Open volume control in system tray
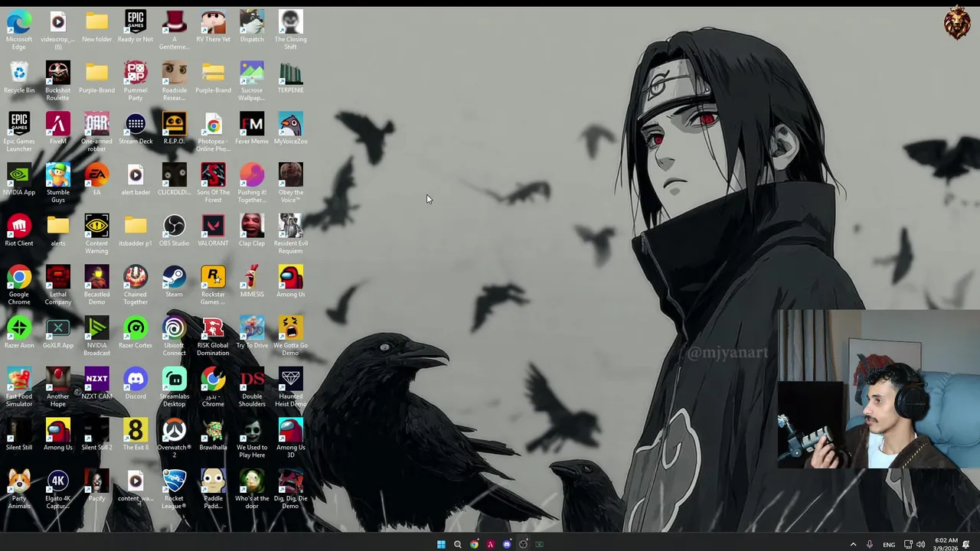Image resolution: width=980 pixels, height=551 pixels. 920,544
